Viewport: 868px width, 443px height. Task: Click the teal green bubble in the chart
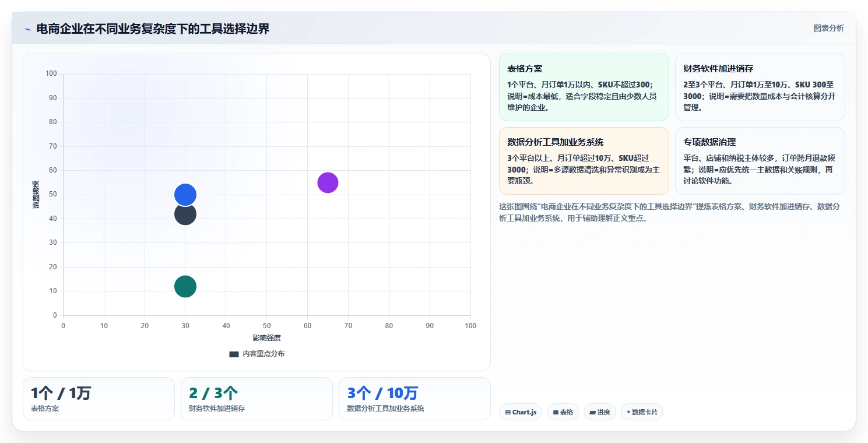coord(185,286)
